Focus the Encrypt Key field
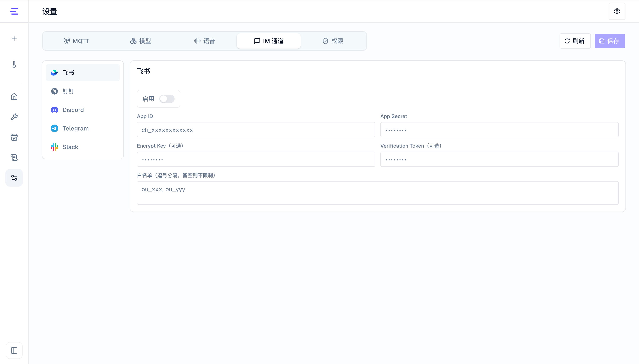 [256, 159]
